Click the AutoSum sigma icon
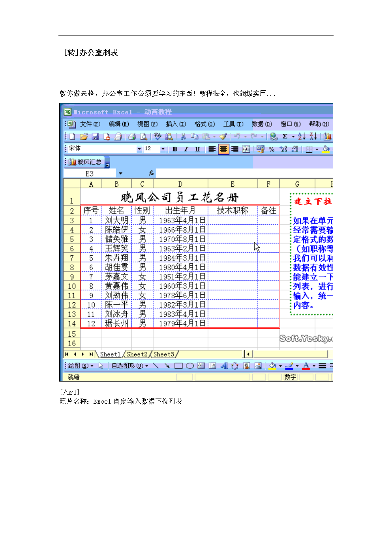Screen dimensions: 392x554 point(285,137)
